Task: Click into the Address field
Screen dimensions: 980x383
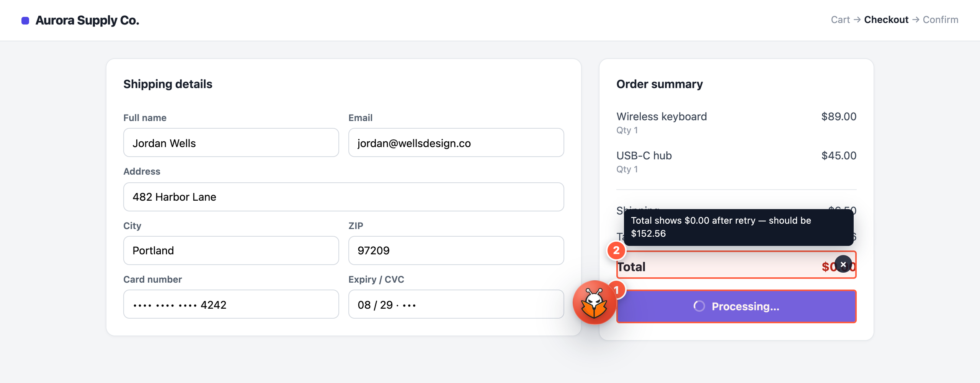Action: click(343, 197)
